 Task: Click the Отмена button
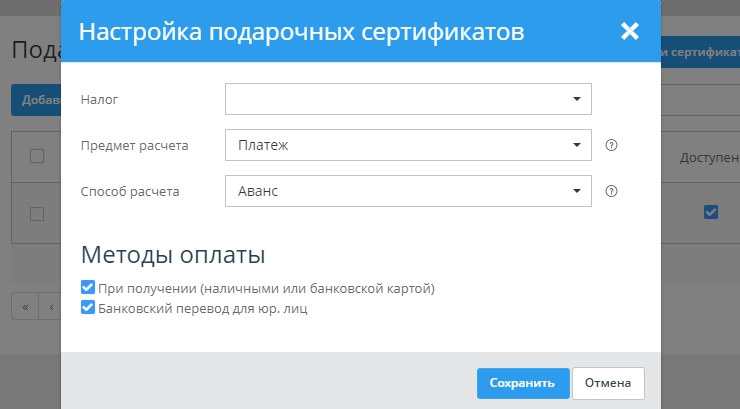click(608, 383)
